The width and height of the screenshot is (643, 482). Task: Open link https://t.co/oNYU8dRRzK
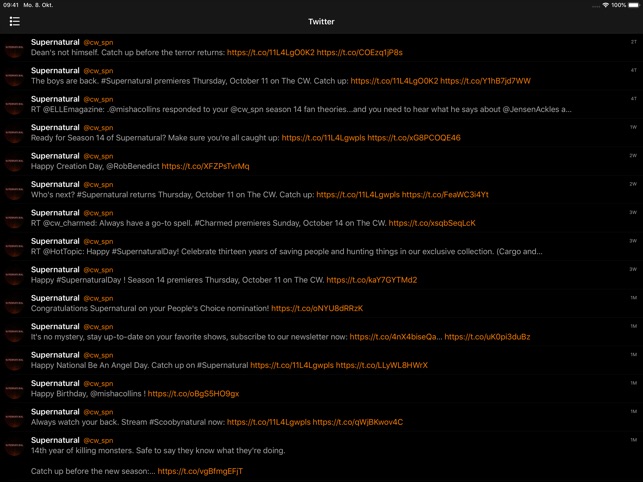click(317, 308)
